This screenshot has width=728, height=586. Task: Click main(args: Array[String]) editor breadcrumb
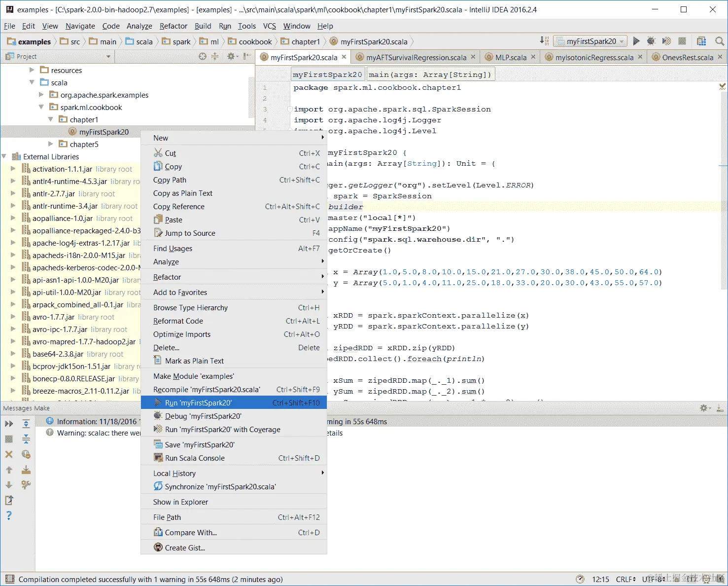pyautogui.click(x=430, y=74)
